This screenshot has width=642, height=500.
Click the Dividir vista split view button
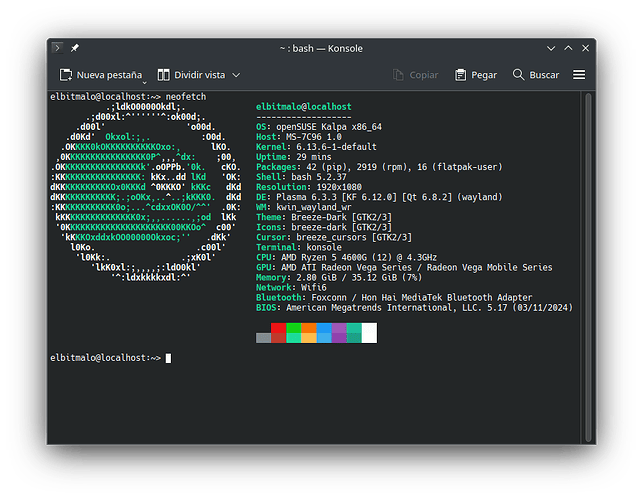point(197,75)
